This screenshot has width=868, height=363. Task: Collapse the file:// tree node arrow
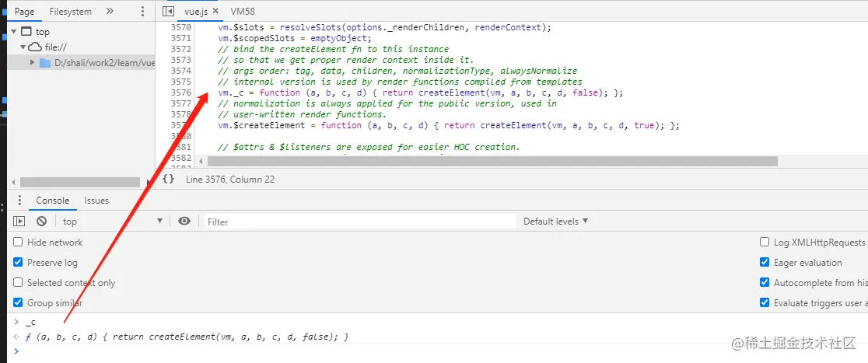pyautogui.click(x=24, y=47)
